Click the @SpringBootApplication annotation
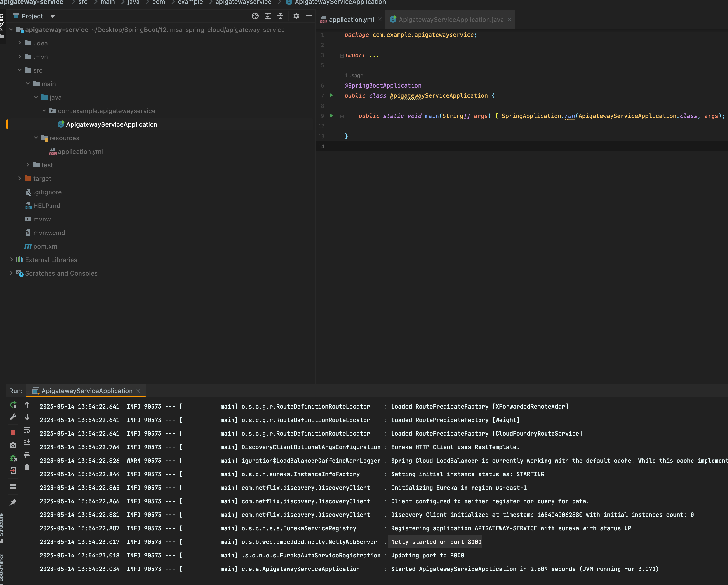This screenshot has height=585, width=728. click(383, 85)
